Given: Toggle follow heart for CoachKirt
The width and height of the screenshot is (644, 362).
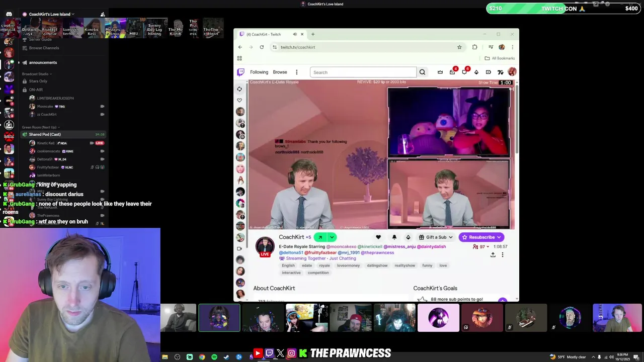Looking at the screenshot, I should point(378,237).
